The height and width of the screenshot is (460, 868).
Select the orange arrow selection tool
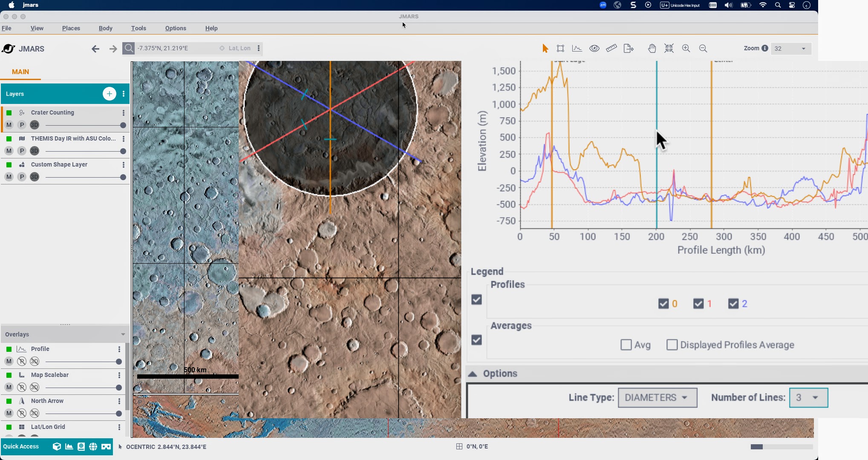click(x=545, y=49)
